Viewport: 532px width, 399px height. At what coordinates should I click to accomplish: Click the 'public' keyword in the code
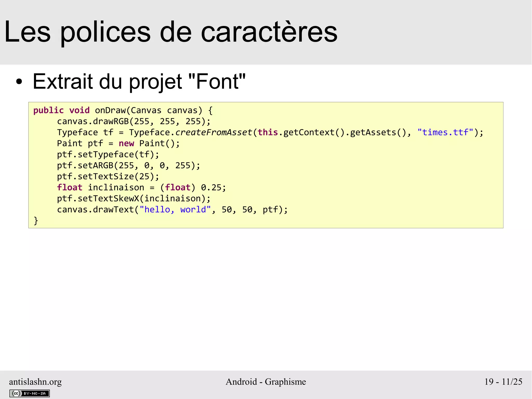[x=48, y=110]
